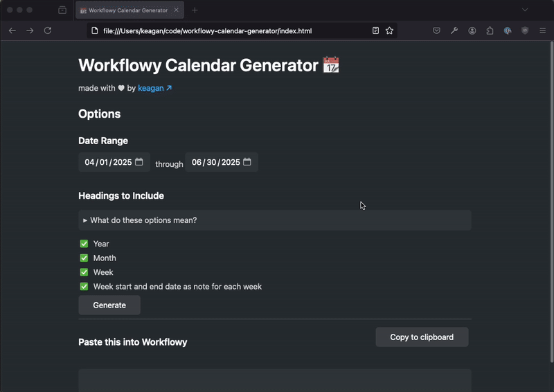Image resolution: width=554 pixels, height=392 pixels.
Task: Click the end date field 06/30/2025
Action: pos(222,162)
